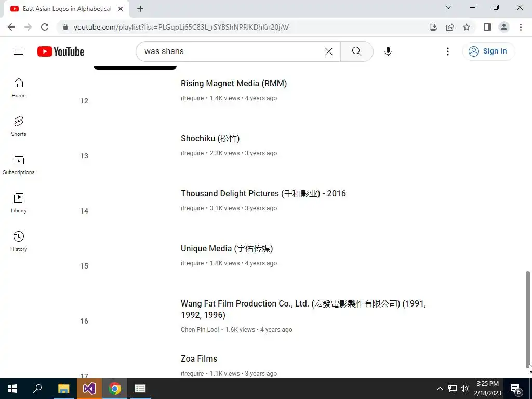Open Wang Fat Film Production video

[x=303, y=309]
